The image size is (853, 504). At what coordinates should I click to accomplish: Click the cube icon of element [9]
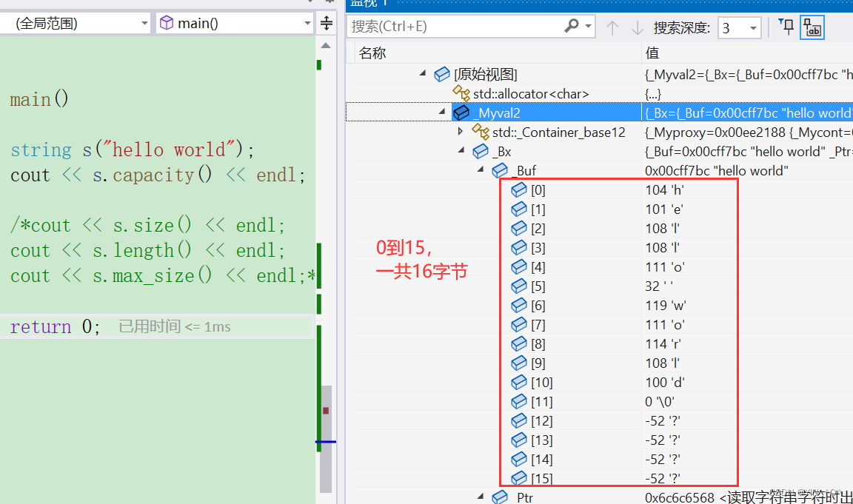(x=519, y=363)
